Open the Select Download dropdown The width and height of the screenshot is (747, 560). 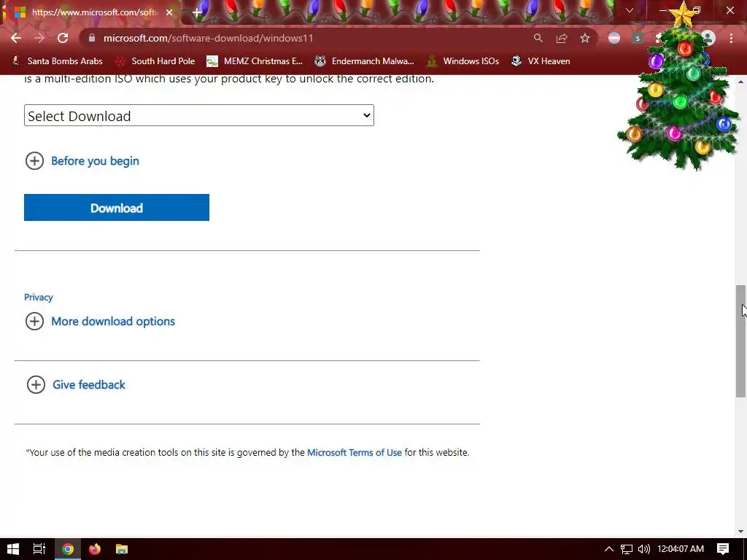click(x=199, y=115)
